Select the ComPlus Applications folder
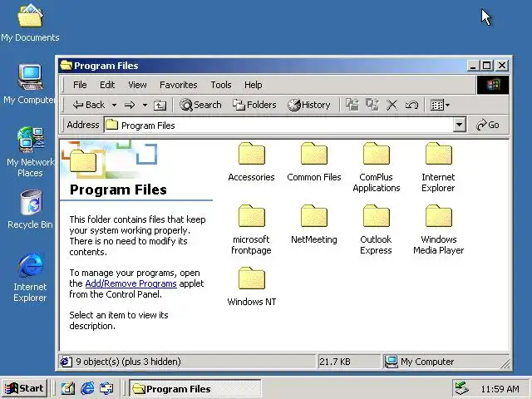Screen dimensions: 532x399 click(377, 168)
